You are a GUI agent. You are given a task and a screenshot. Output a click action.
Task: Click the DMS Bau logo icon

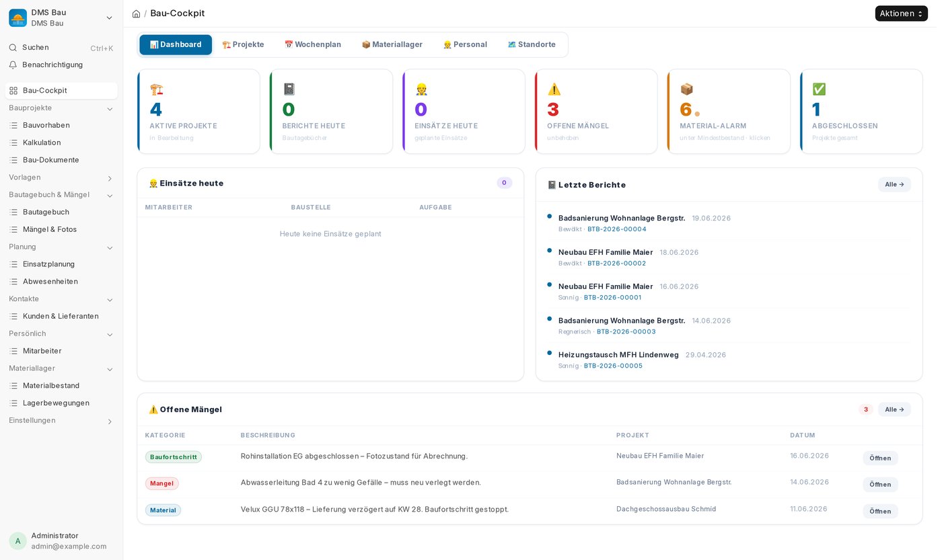click(17, 17)
